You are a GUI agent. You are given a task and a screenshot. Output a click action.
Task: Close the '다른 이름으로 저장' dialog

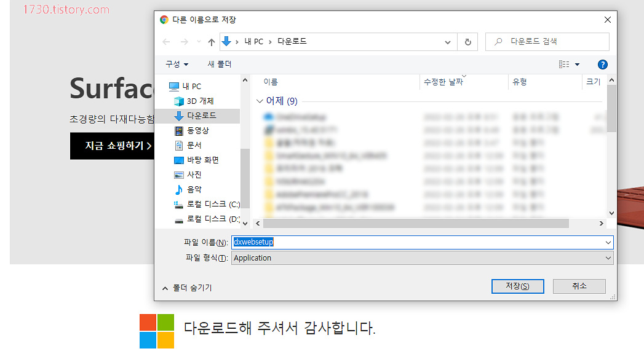pyautogui.click(x=608, y=20)
